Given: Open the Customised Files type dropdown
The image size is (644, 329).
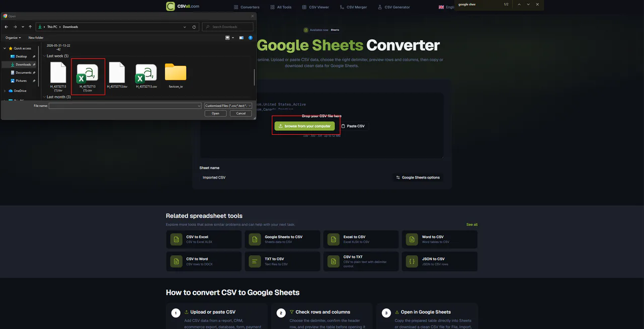Looking at the screenshot, I should pos(228,106).
